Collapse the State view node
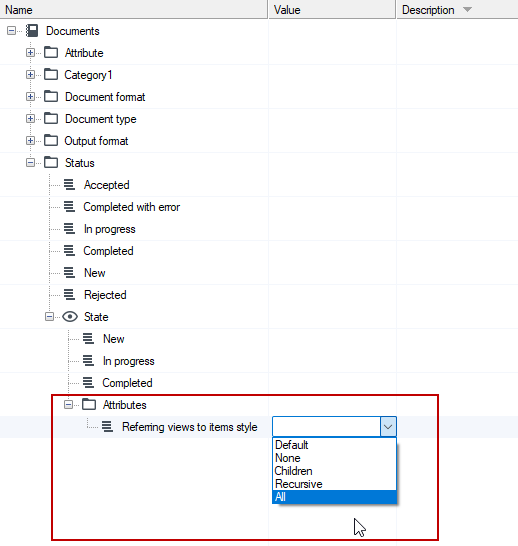 point(49,317)
